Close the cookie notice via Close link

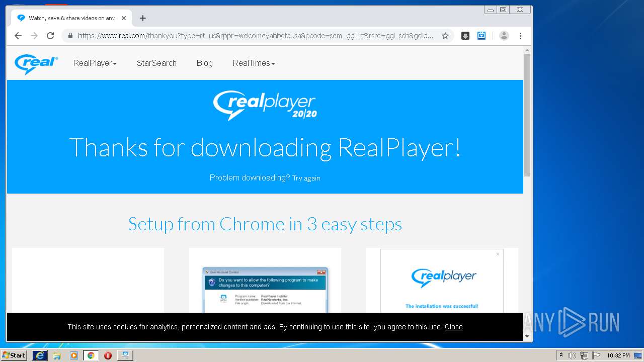pyautogui.click(x=453, y=327)
